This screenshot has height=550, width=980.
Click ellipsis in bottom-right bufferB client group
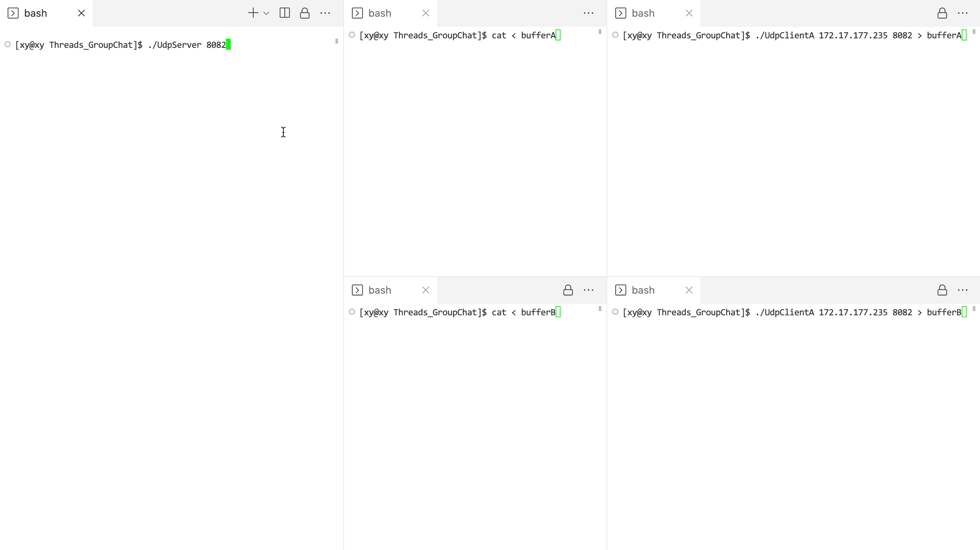point(963,290)
